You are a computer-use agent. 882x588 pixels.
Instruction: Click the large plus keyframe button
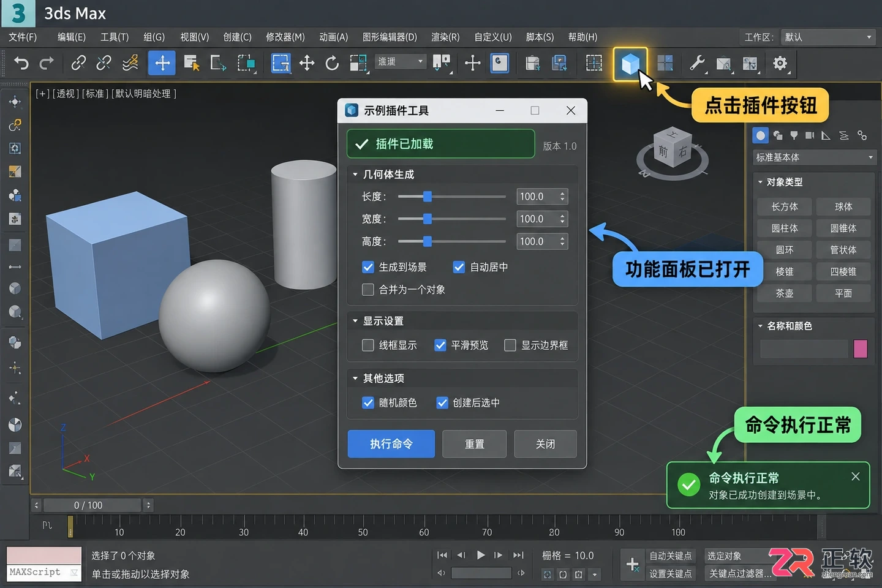pos(632,564)
